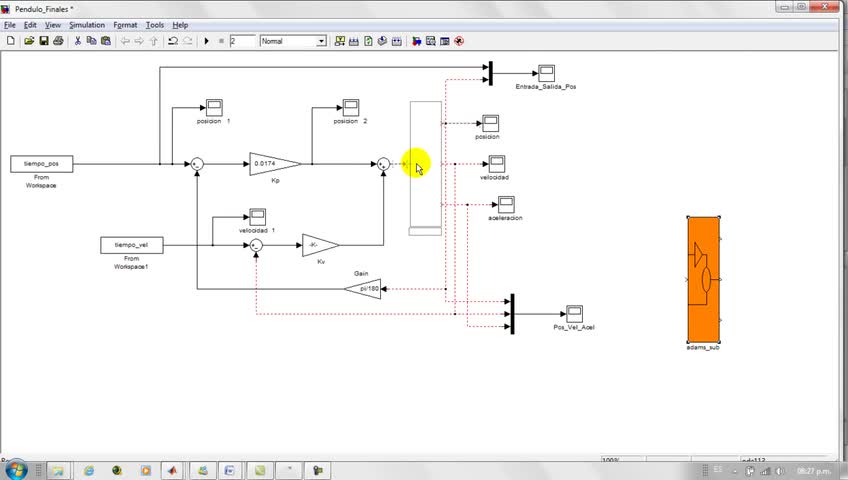Click the New model icon

pos(11,41)
